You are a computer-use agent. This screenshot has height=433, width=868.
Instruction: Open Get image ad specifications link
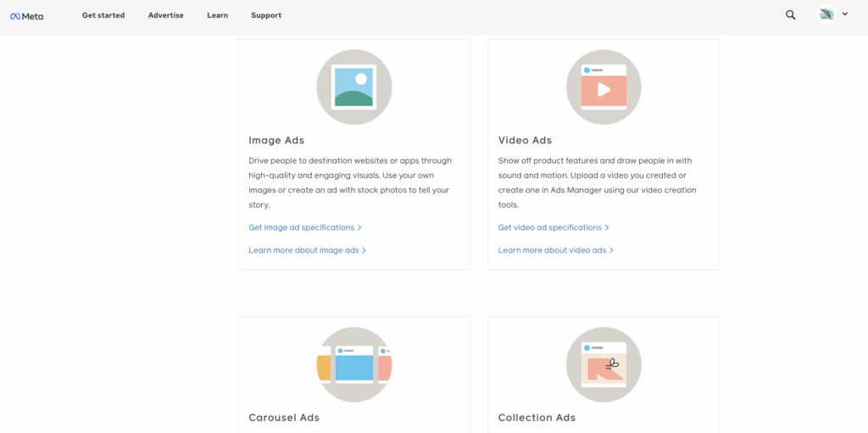click(x=304, y=228)
